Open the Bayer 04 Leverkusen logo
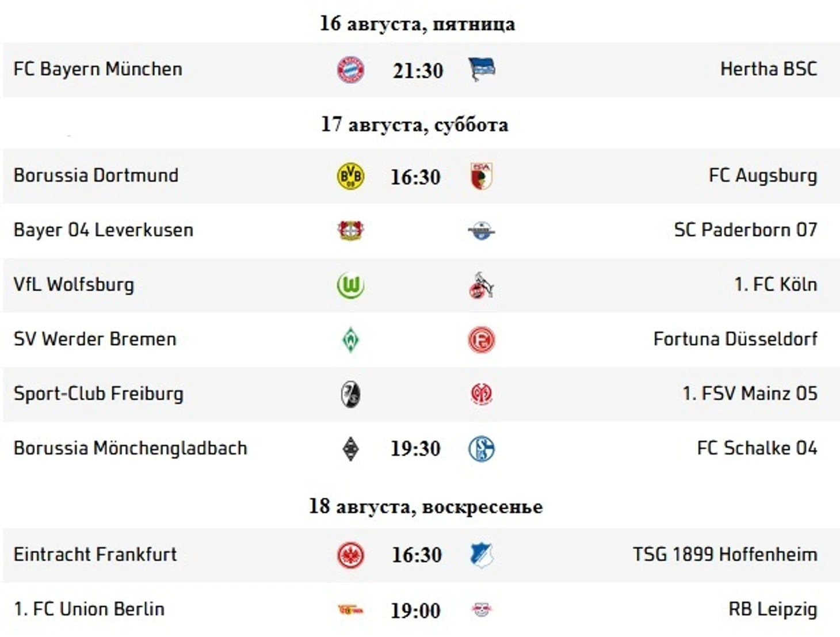 (350, 231)
